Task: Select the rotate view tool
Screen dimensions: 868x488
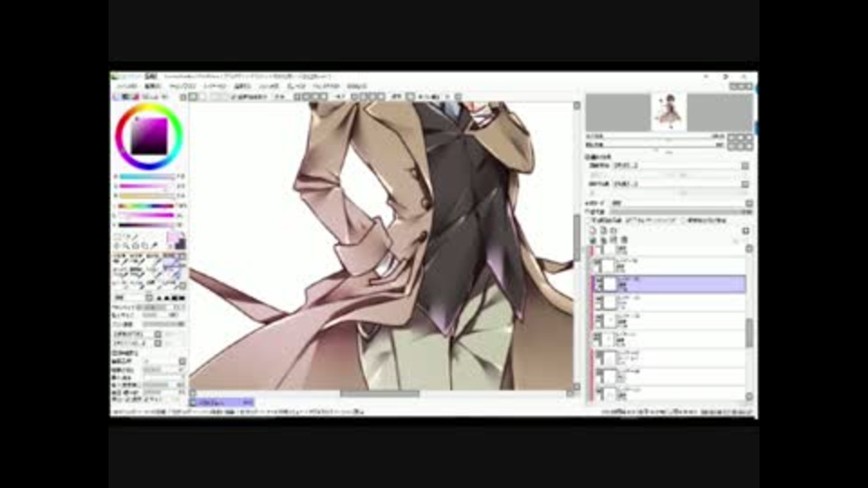Action: [x=135, y=246]
